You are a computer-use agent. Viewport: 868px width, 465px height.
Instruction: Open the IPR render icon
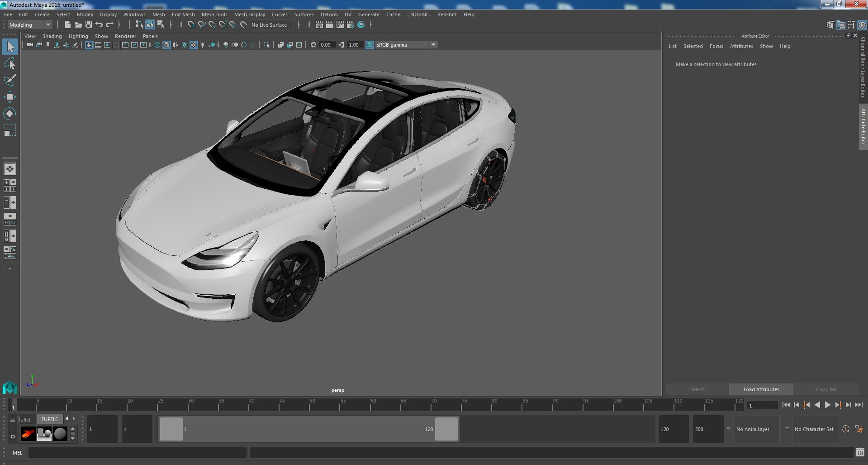tap(340, 25)
